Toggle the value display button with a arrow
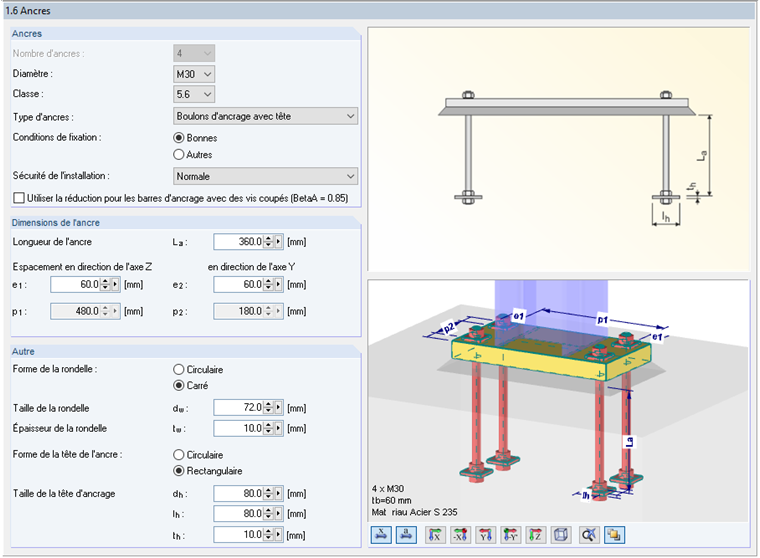760x558 pixels. click(x=406, y=535)
